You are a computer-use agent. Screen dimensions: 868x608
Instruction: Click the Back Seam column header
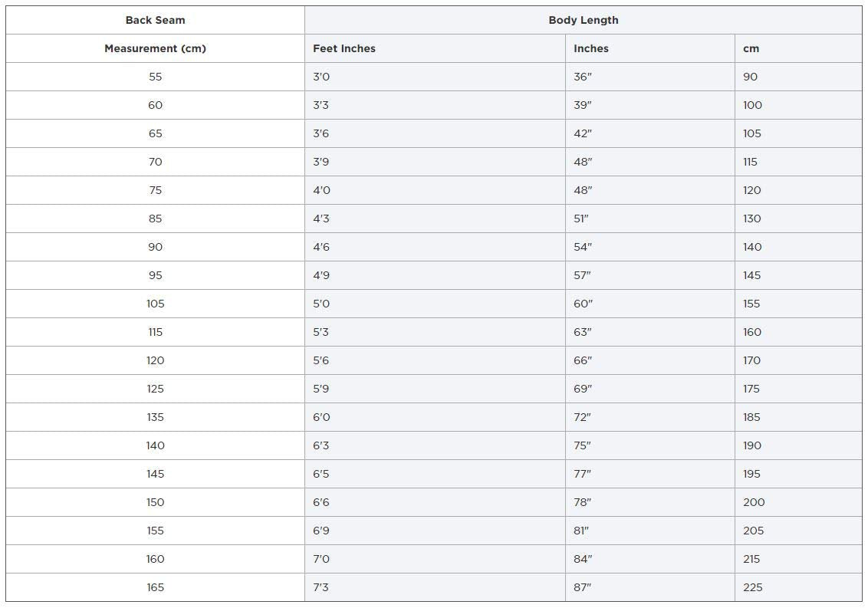(x=155, y=20)
